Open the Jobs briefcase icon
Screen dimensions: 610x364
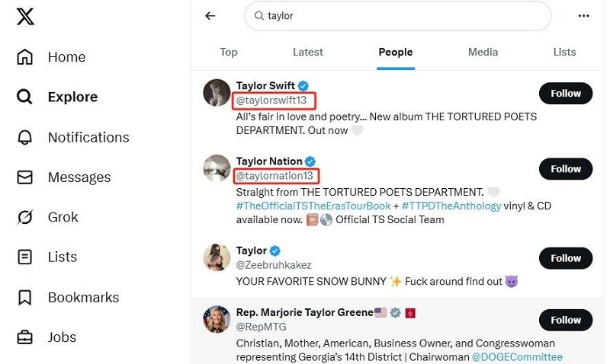25,337
